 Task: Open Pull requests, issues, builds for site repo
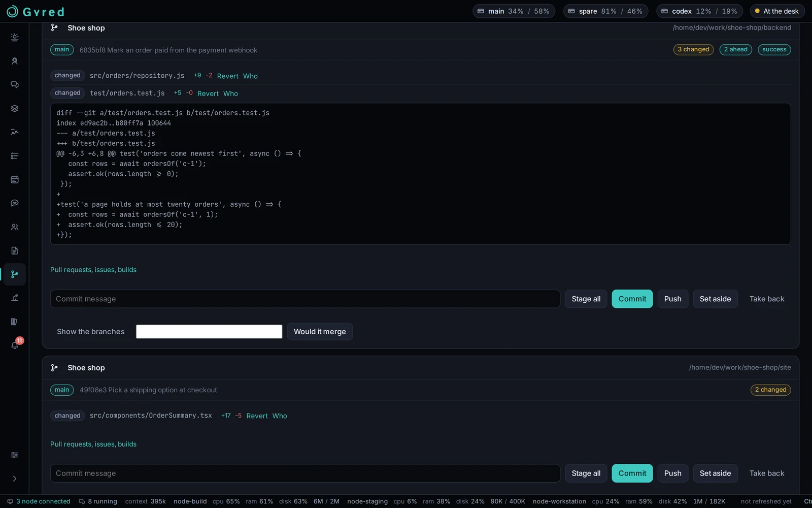coord(93,444)
